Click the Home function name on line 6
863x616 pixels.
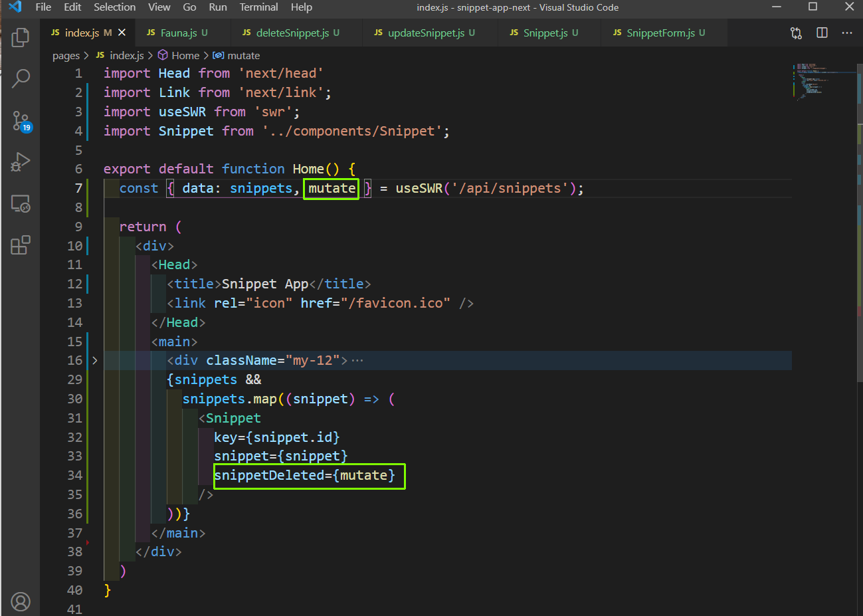[x=308, y=169]
